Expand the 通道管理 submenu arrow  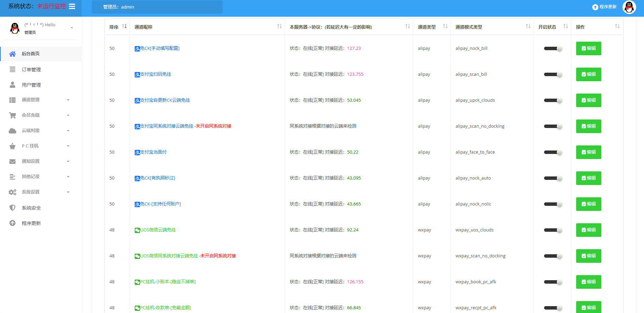[68, 100]
